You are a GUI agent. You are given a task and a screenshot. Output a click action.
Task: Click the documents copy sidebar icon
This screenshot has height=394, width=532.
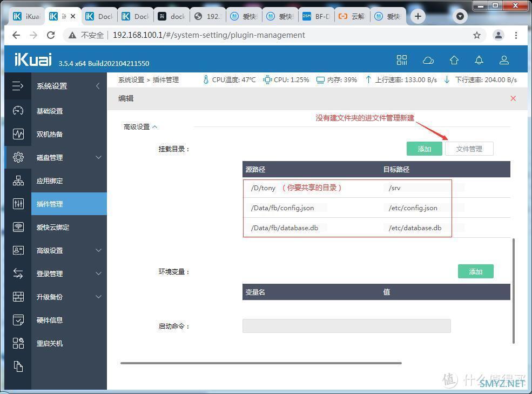(18, 366)
